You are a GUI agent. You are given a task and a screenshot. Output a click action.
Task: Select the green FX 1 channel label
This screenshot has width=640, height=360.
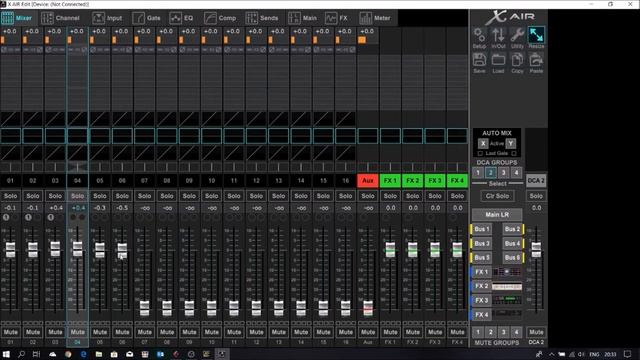[390, 180]
